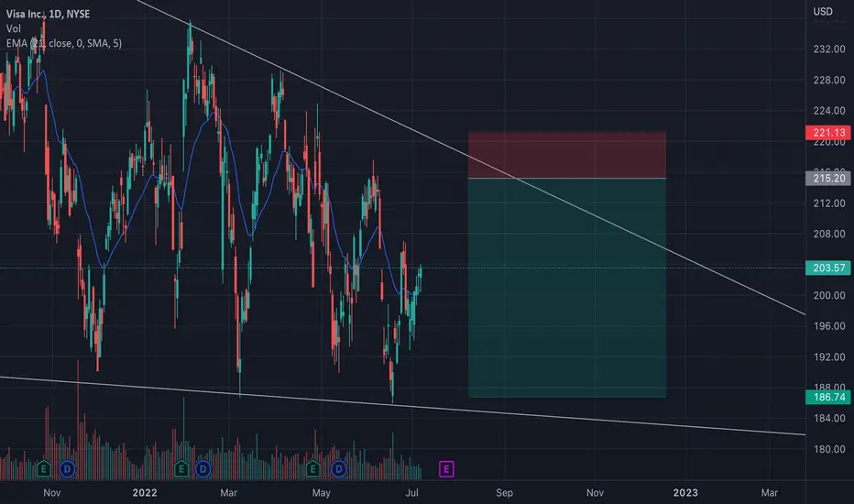Open the dividend D marker just before the first Mar label
Image resolution: width=854 pixels, height=504 pixels.
203,468
